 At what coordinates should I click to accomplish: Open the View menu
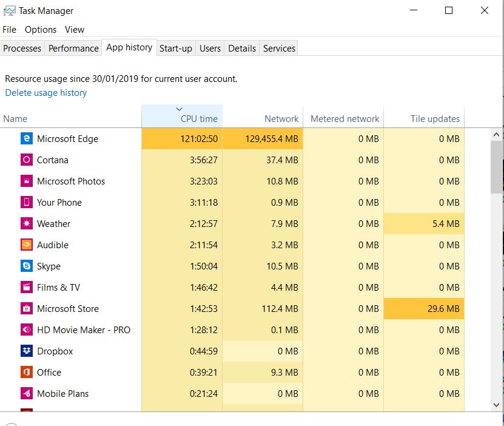pos(75,29)
